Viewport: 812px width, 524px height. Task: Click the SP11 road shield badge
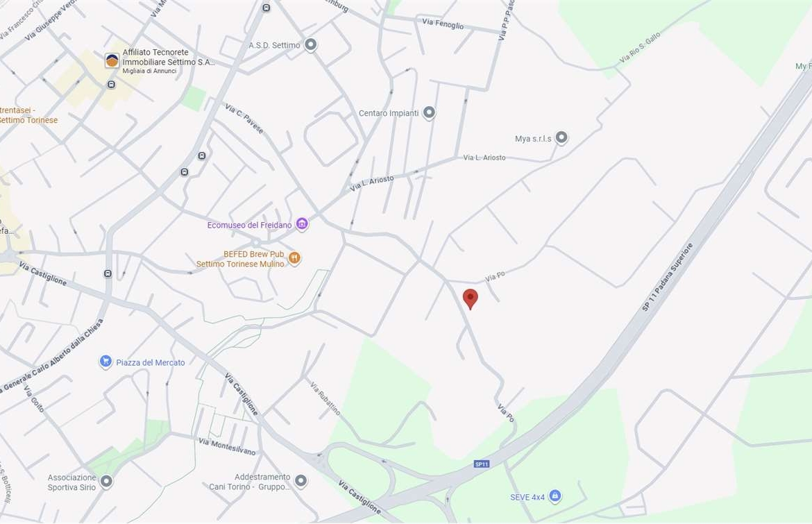point(482,464)
